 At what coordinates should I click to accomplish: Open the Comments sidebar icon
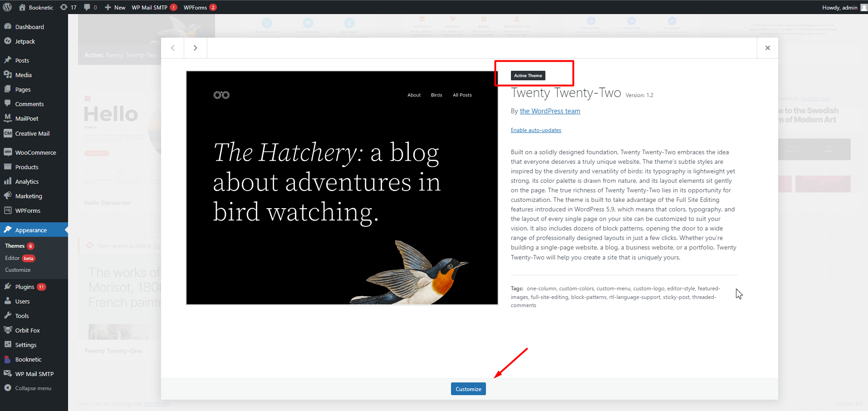[8, 103]
